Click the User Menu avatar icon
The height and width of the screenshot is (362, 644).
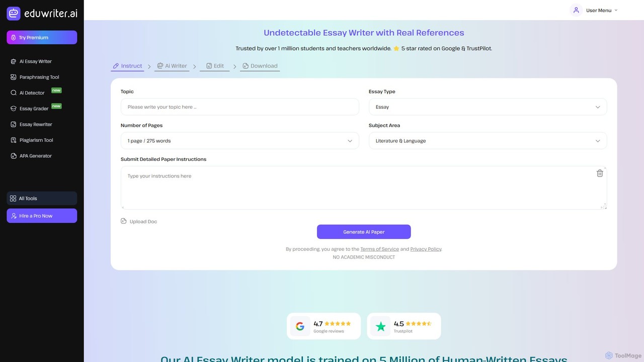click(576, 10)
